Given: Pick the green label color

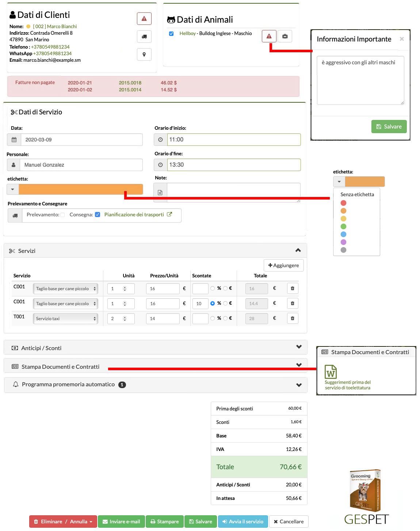Looking at the screenshot, I should tap(343, 227).
